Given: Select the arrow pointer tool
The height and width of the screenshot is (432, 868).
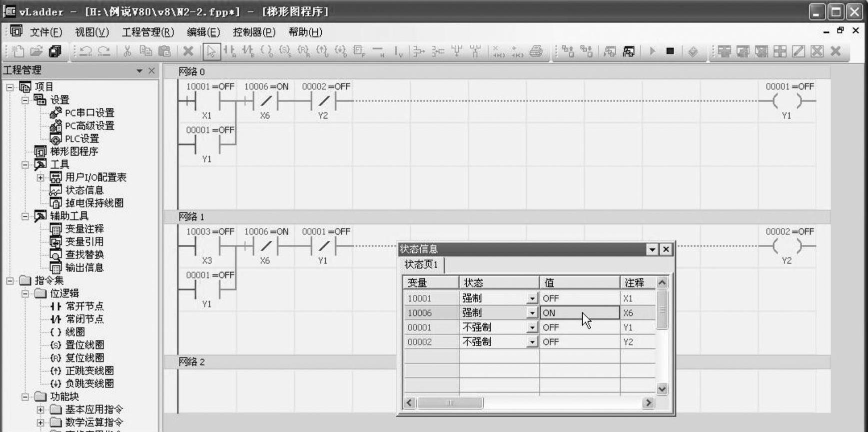Looking at the screenshot, I should pos(211,51).
